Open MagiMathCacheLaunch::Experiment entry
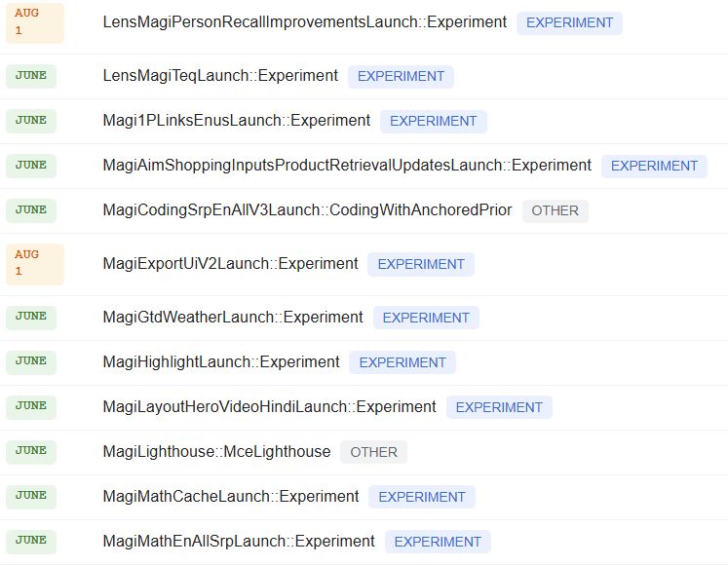This screenshot has height=566, width=728. pos(231,497)
